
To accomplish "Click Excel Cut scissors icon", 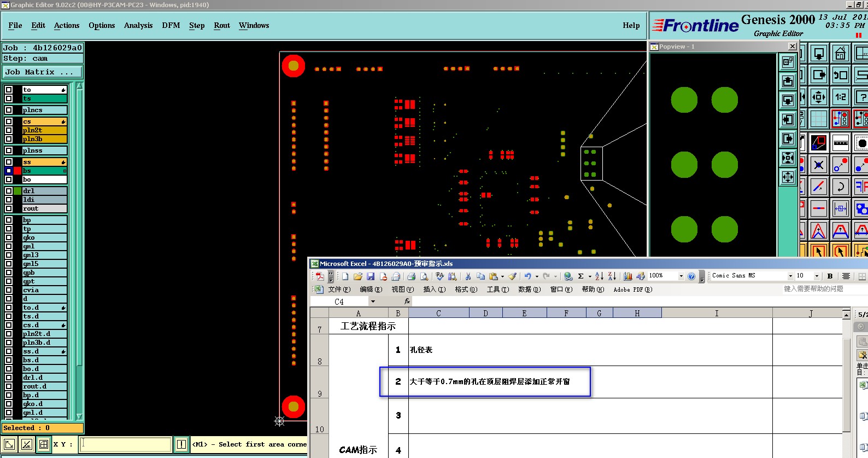I will 468,276.
